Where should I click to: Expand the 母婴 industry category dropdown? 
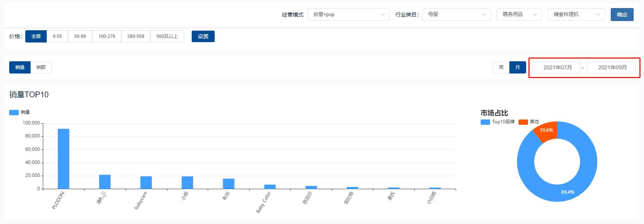click(x=456, y=15)
